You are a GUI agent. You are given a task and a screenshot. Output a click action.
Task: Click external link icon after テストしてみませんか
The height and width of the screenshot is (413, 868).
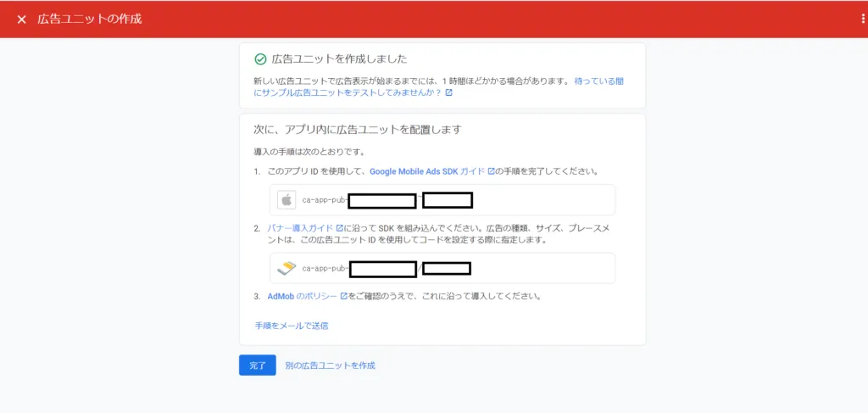point(449,93)
